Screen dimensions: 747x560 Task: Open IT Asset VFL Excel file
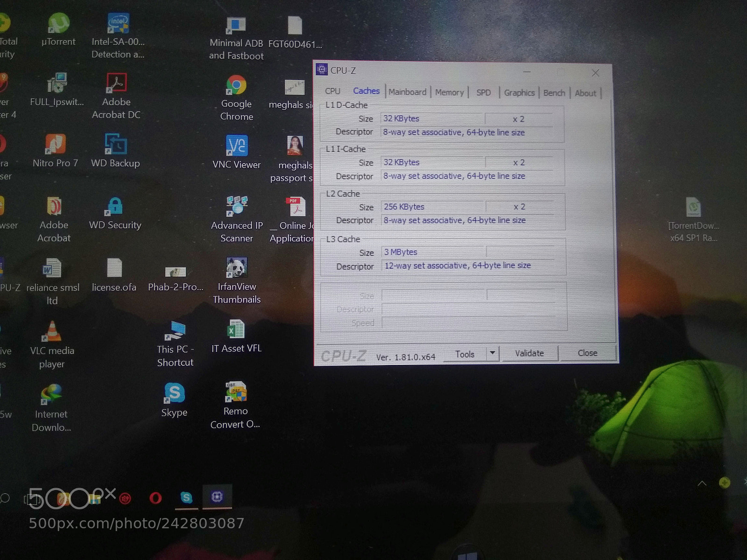[236, 336]
